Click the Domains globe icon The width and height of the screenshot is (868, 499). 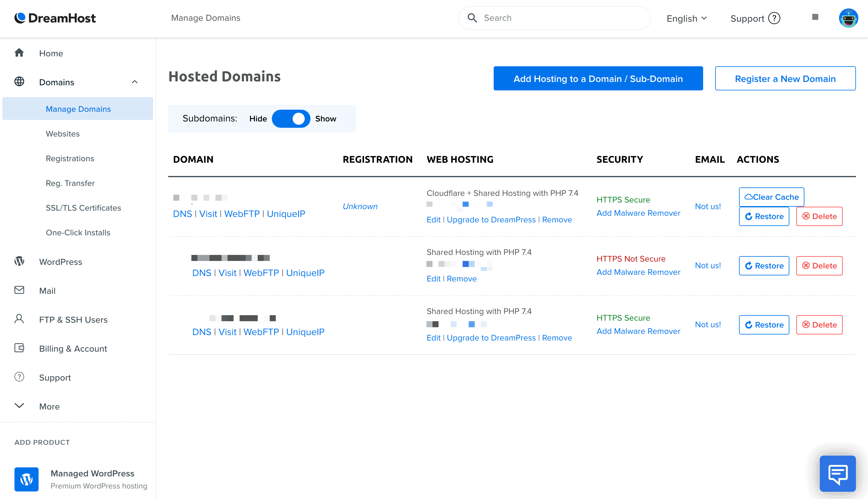point(19,82)
